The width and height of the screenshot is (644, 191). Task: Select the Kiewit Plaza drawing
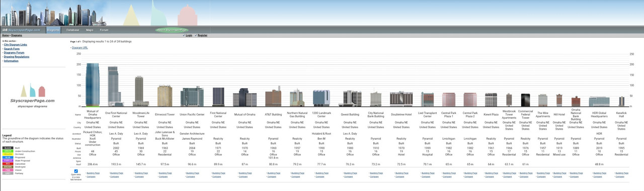[x=491, y=100]
